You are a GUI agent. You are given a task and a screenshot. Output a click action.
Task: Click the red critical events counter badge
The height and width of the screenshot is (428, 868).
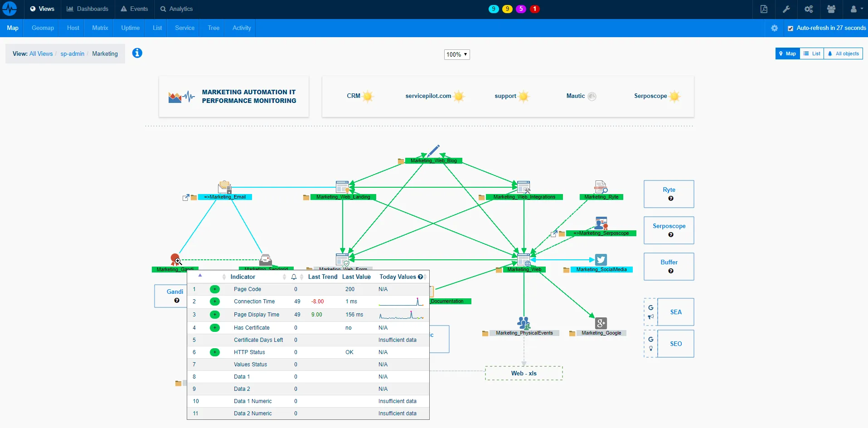[535, 9]
